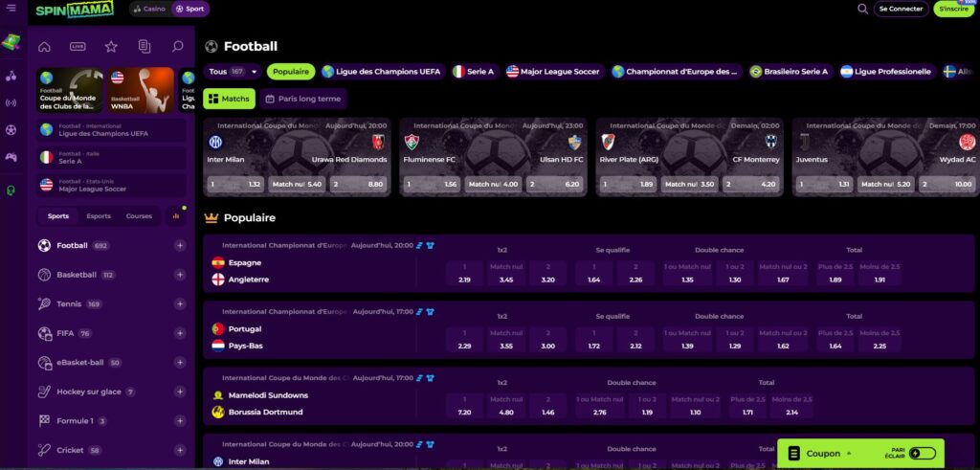Click the Football sport icon in sidebar list
Image resolution: width=980 pixels, height=470 pixels.
click(44, 246)
